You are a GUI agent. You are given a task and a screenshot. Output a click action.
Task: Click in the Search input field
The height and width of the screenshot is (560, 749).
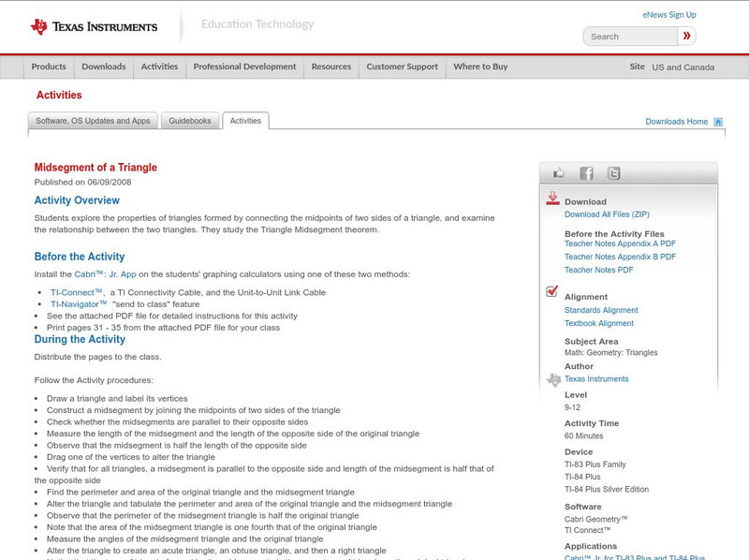click(x=630, y=37)
